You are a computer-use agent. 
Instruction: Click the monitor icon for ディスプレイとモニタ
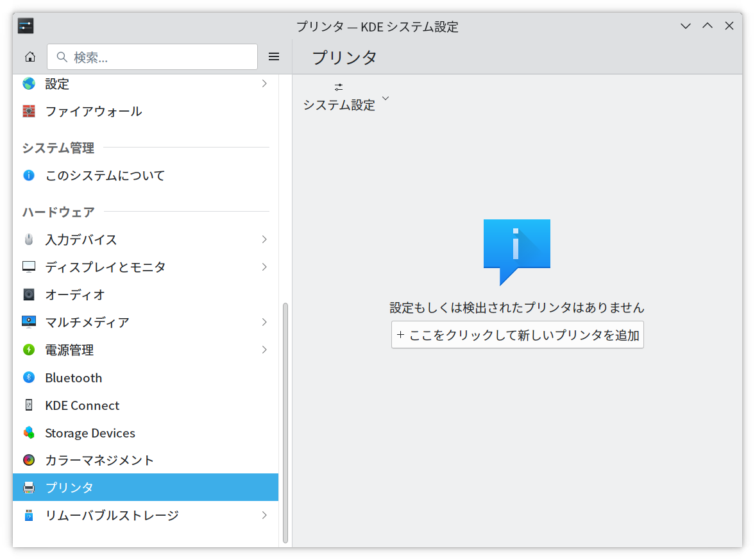tap(29, 267)
